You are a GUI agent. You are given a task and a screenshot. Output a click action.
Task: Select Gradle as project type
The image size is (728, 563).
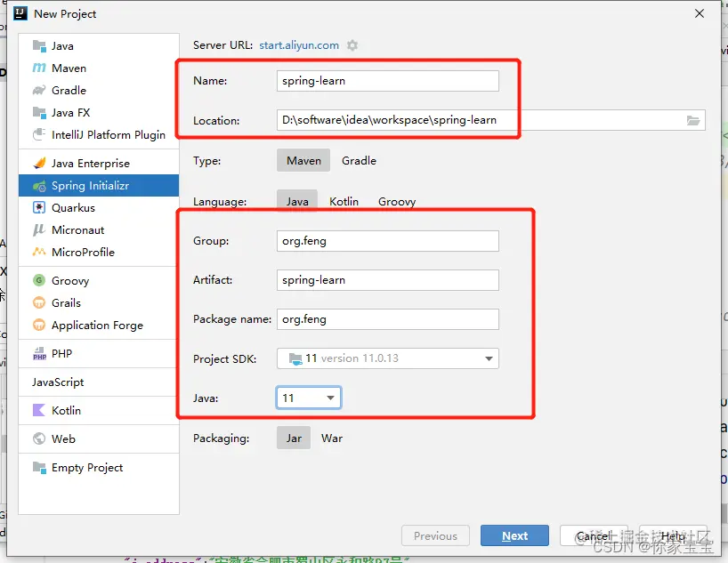pyautogui.click(x=359, y=161)
